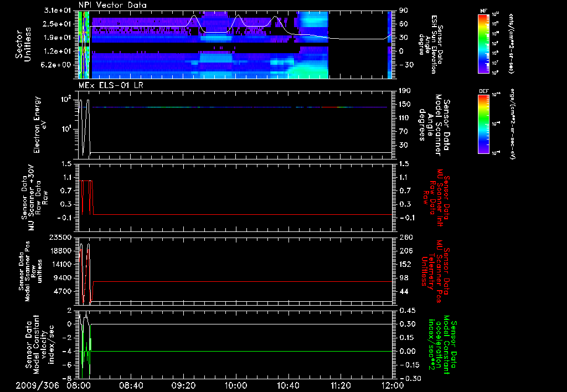Click the 'Electron Energy eV' axis label
This screenshot has width=567, height=392.
[x=40, y=125]
